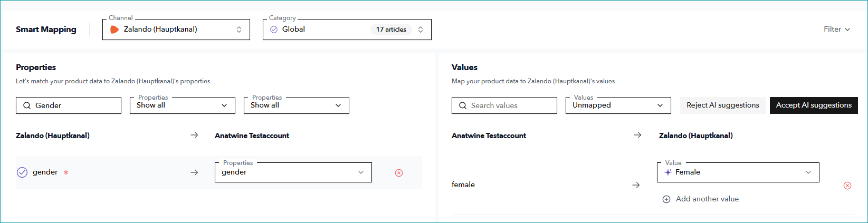Remove the female value mapping
The height and width of the screenshot is (223, 868).
click(x=847, y=186)
